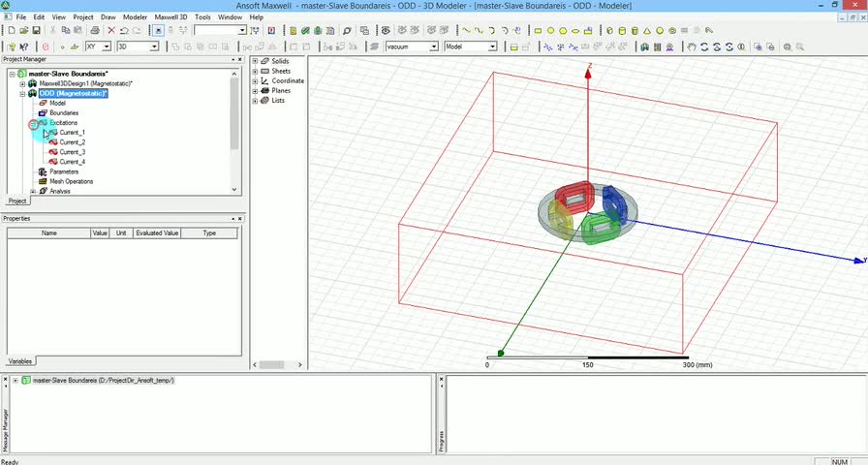868x465 pixels.
Task: Click the red X Delete icon
Action: 111,30
